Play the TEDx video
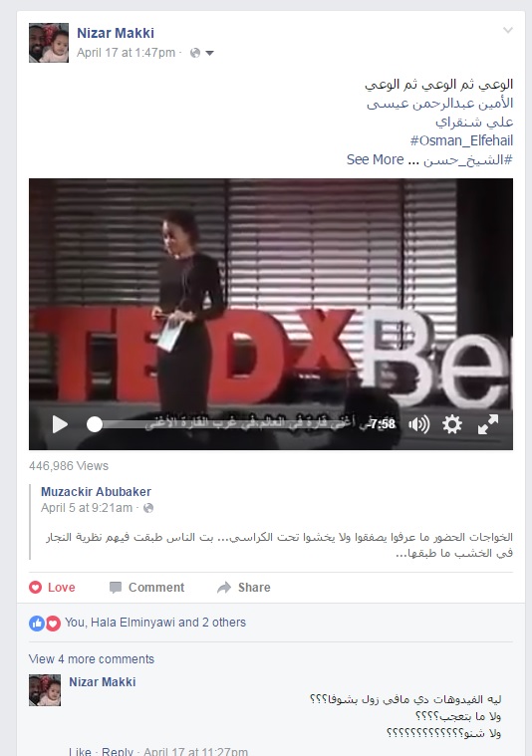 (60, 424)
